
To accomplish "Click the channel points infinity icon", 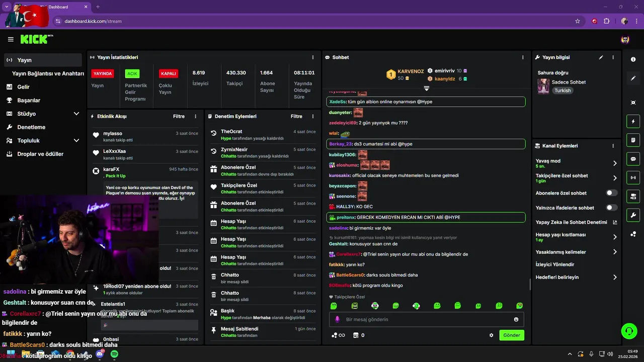I will [x=338, y=335].
